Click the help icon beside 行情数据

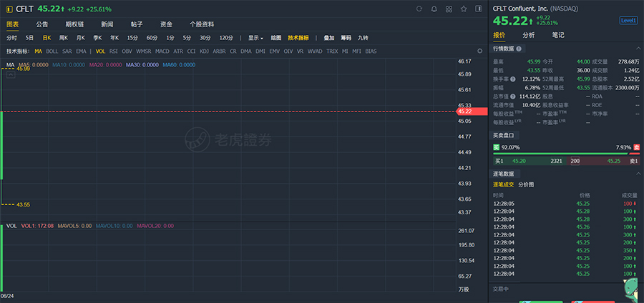click(x=519, y=49)
